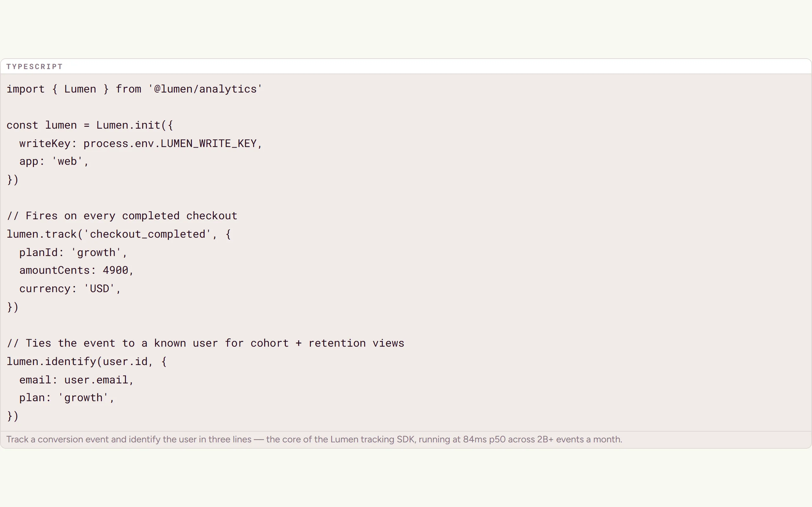Screen dimensions: 812x507
Task: Click the lumen.identify call line
Action: (x=87, y=362)
